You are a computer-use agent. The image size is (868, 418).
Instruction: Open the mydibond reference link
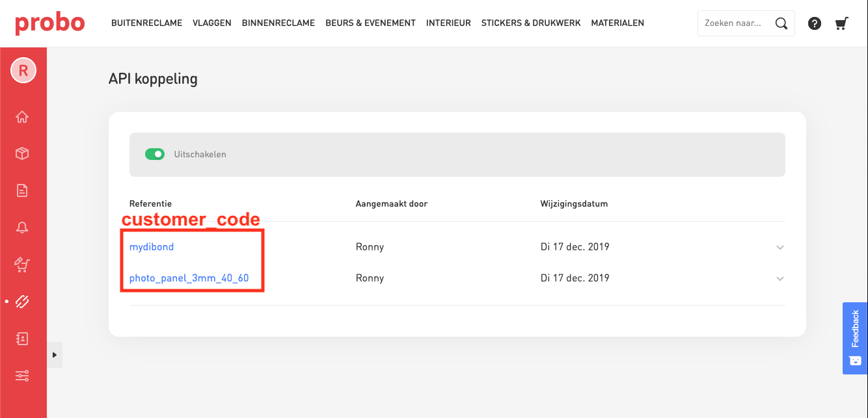(151, 247)
